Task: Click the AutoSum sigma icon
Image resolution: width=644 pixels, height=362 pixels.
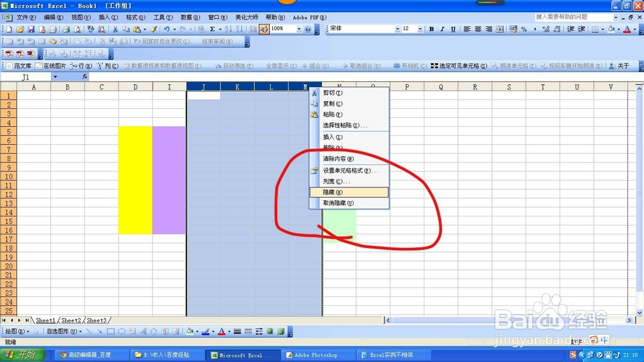Action: [213, 29]
